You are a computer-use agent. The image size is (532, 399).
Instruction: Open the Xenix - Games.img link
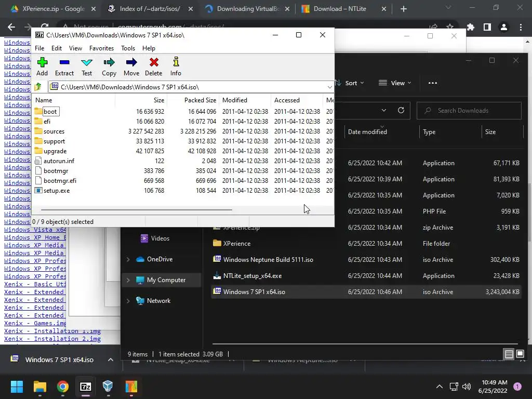pos(35,323)
